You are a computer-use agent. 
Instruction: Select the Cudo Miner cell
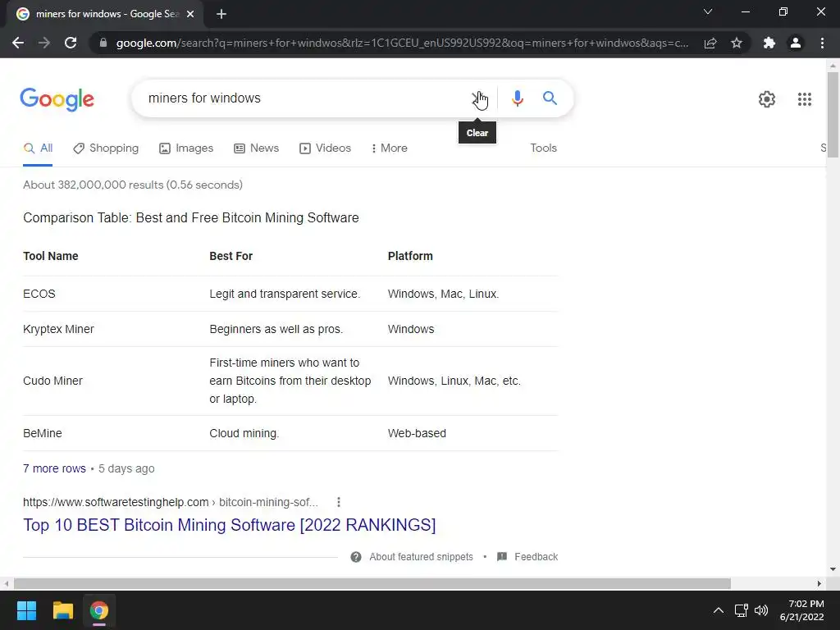[52, 381]
